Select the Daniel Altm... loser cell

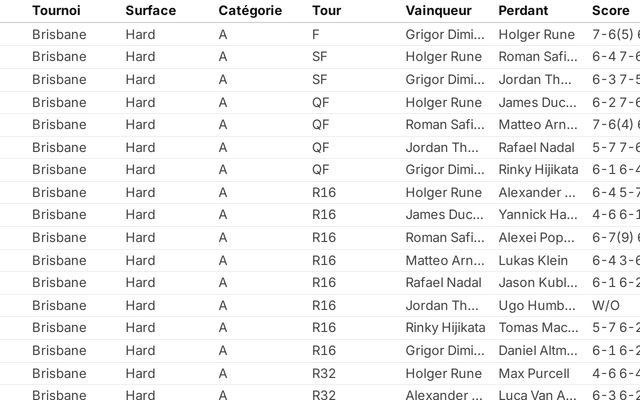pyautogui.click(x=537, y=350)
